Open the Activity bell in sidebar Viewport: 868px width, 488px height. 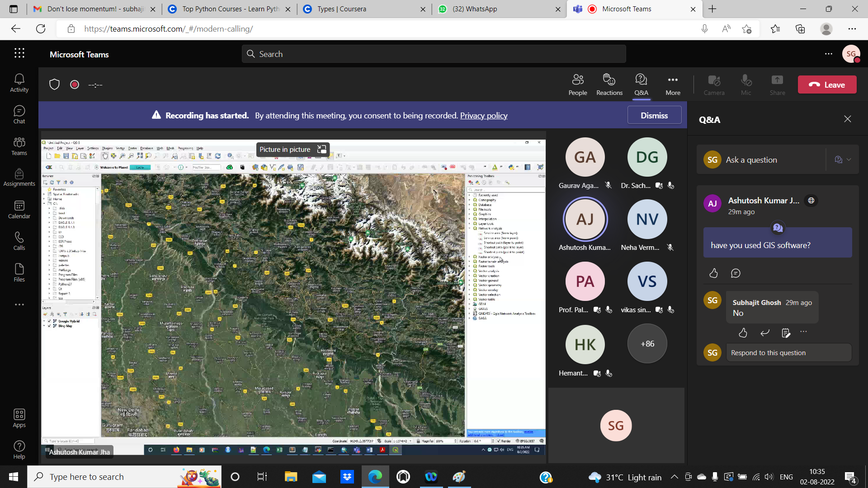click(x=19, y=83)
